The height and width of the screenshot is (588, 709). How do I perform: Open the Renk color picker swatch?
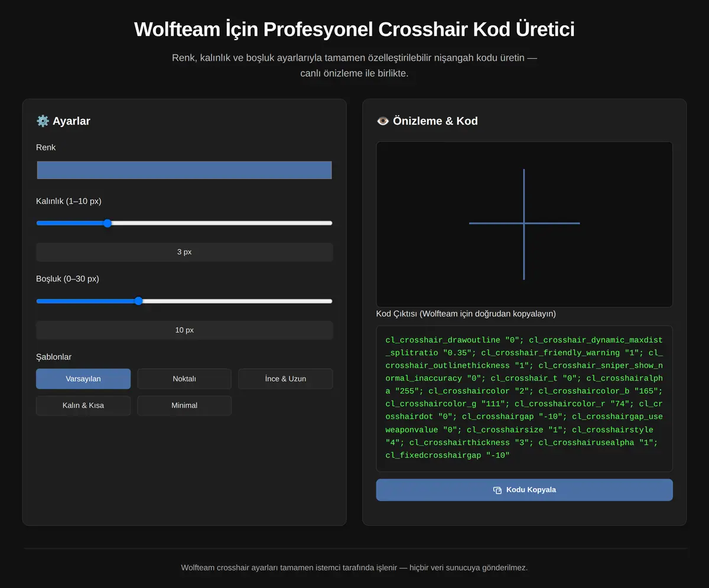point(184,170)
